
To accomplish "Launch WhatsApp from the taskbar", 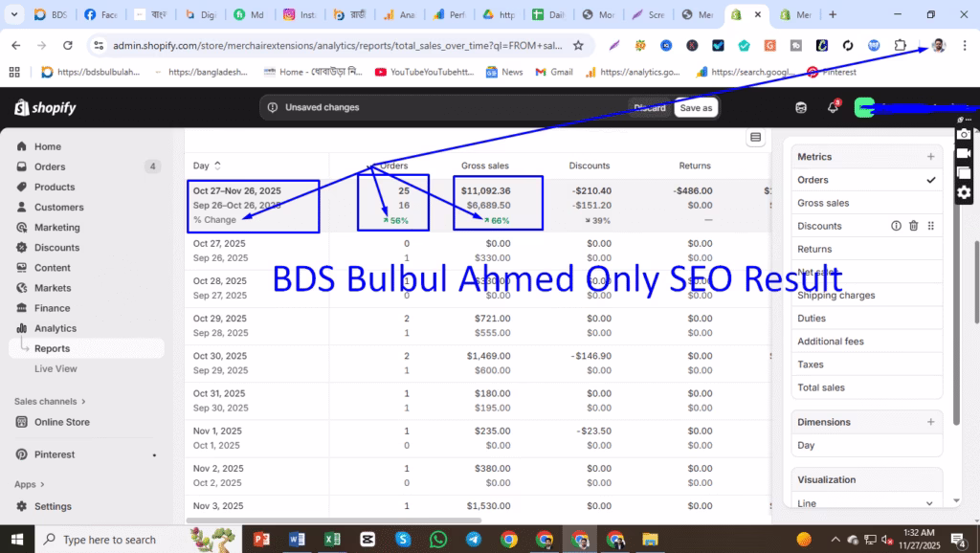I will pyautogui.click(x=438, y=540).
